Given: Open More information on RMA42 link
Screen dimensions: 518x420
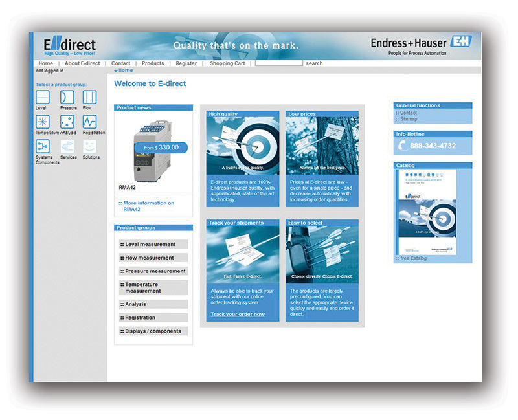Looking at the screenshot, I should [148, 206].
